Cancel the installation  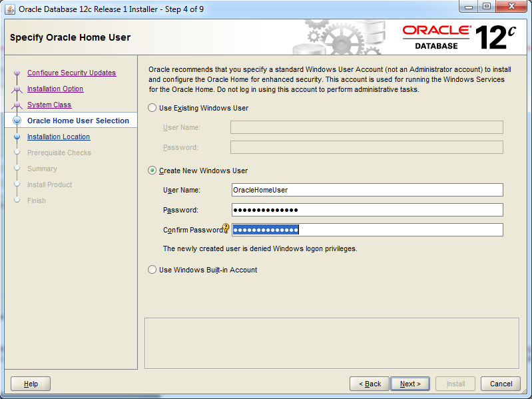click(x=501, y=384)
